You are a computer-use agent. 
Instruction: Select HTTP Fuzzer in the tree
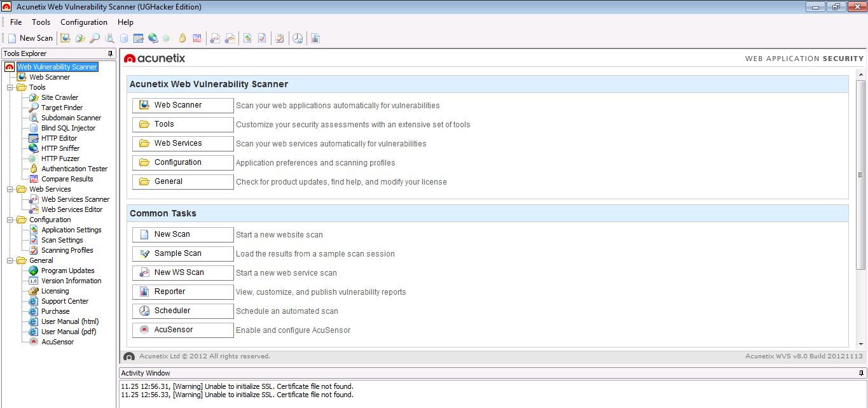pos(60,158)
